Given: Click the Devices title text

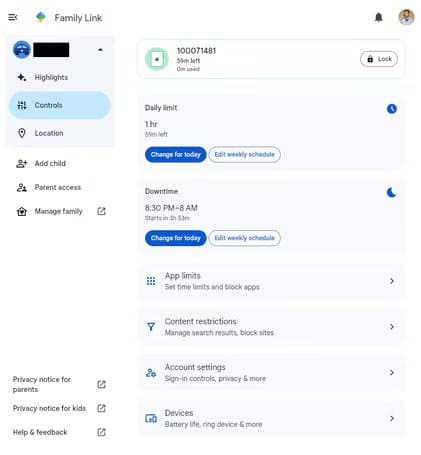Looking at the screenshot, I should click(179, 413).
